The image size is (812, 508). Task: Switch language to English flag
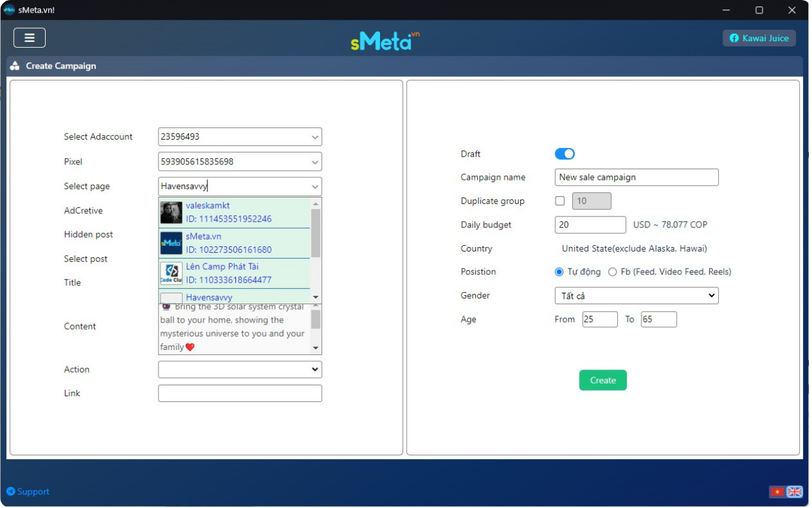tap(794, 492)
